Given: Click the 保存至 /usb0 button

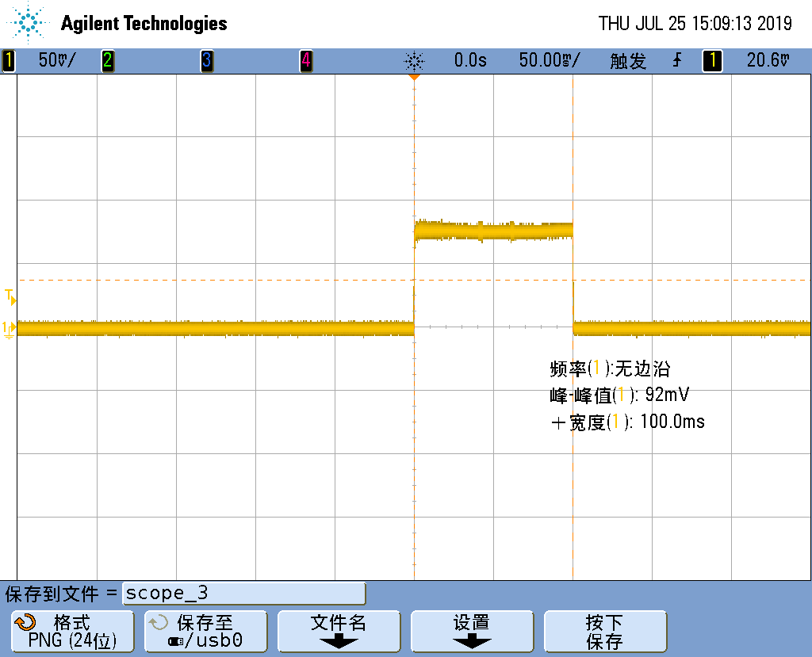Looking at the screenshot, I should tap(205, 631).
